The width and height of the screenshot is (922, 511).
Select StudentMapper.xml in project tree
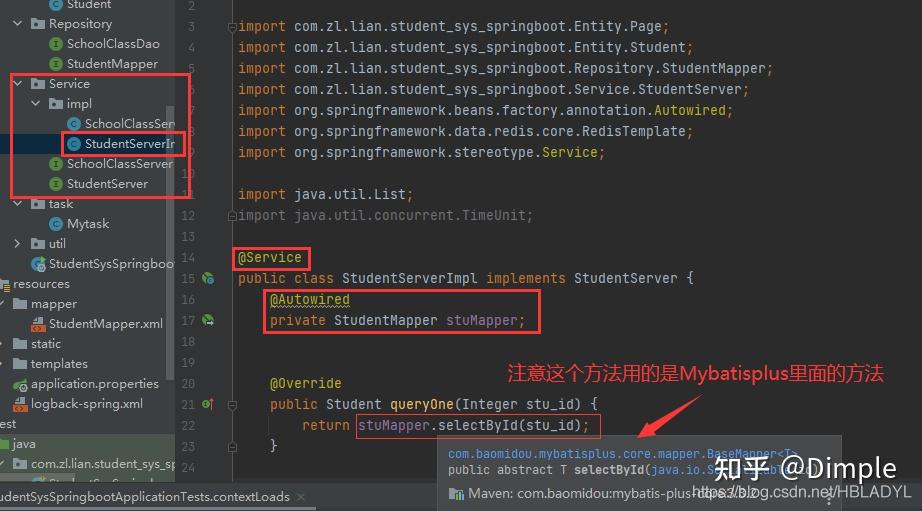click(x=106, y=323)
